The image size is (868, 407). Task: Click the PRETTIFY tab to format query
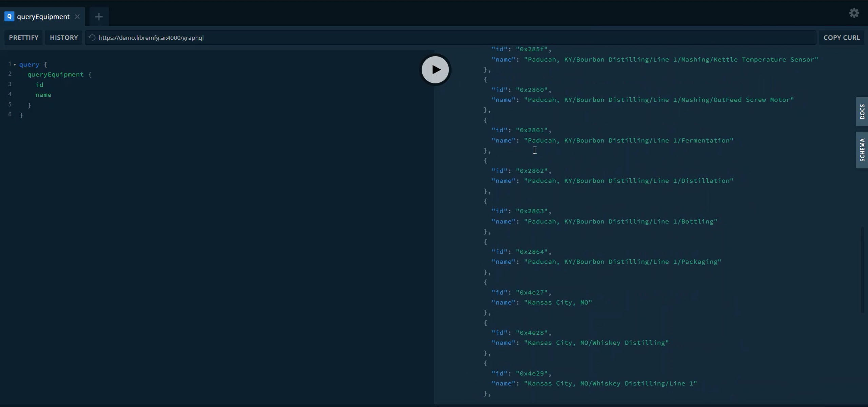click(x=23, y=38)
